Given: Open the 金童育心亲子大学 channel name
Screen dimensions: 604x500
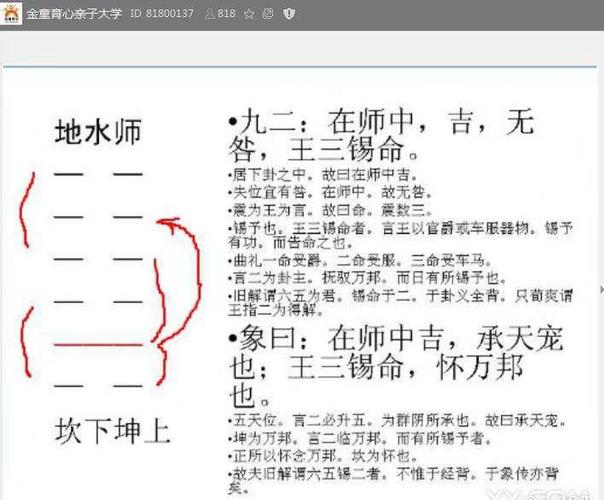Looking at the screenshot, I should [x=74, y=15].
